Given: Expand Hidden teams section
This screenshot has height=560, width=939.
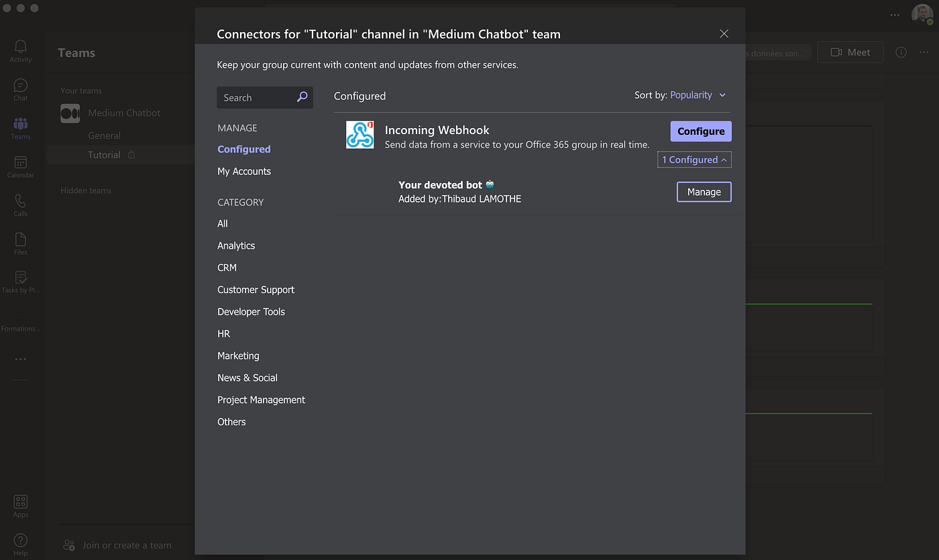Looking at the screenshot, I should tap(86, 190).
